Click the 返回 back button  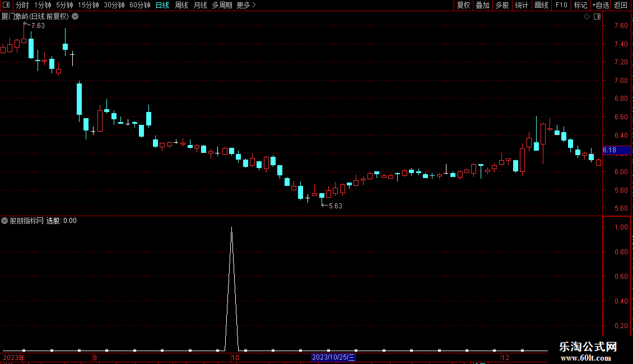pyautogui.click(x=621, y=5)
